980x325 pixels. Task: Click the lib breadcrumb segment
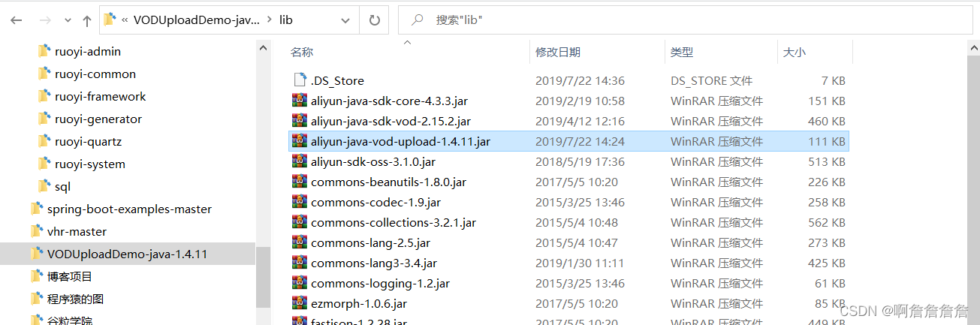(x=286, y=20)
